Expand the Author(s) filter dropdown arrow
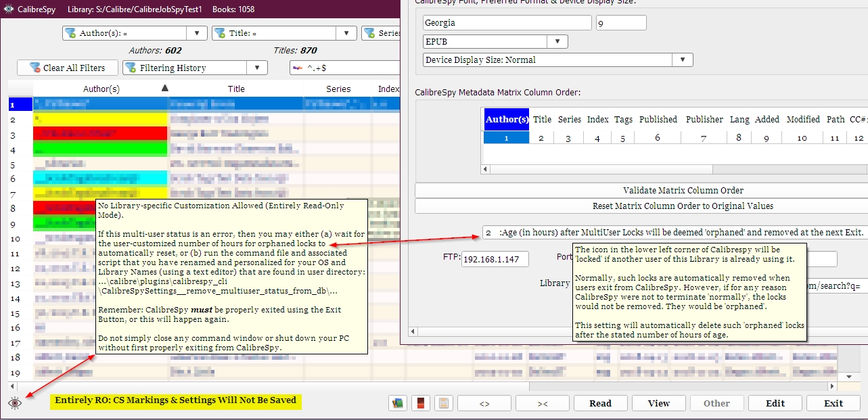The width and height of the screenshot is (868, 420). pyautogui.click(x=197, y=33)
